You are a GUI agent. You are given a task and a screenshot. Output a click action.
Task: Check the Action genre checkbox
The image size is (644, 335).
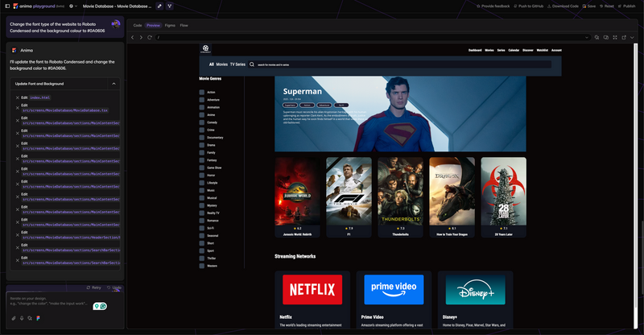coord(202,93)
